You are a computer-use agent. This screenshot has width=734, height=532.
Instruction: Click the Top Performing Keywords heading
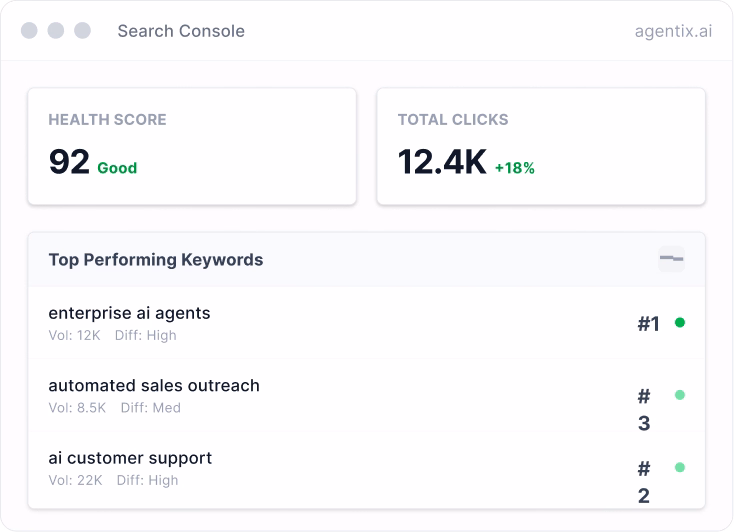tap(156, 260)
